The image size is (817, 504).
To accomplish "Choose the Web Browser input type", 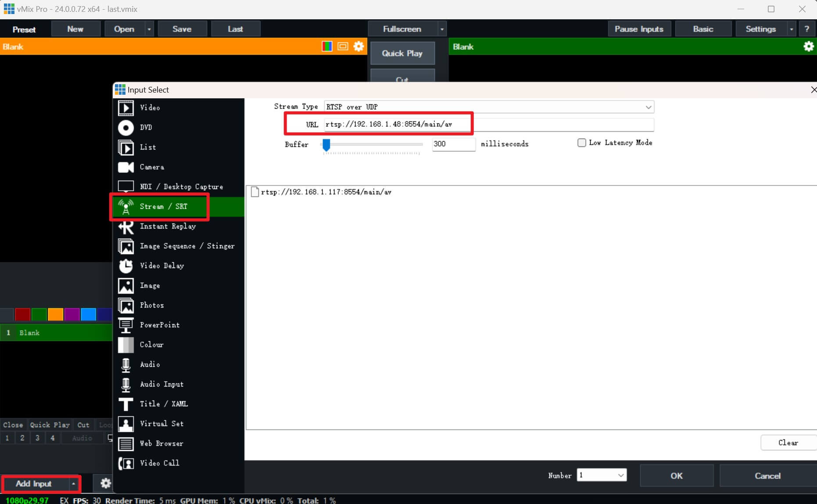I will click(x=161, y=443).
